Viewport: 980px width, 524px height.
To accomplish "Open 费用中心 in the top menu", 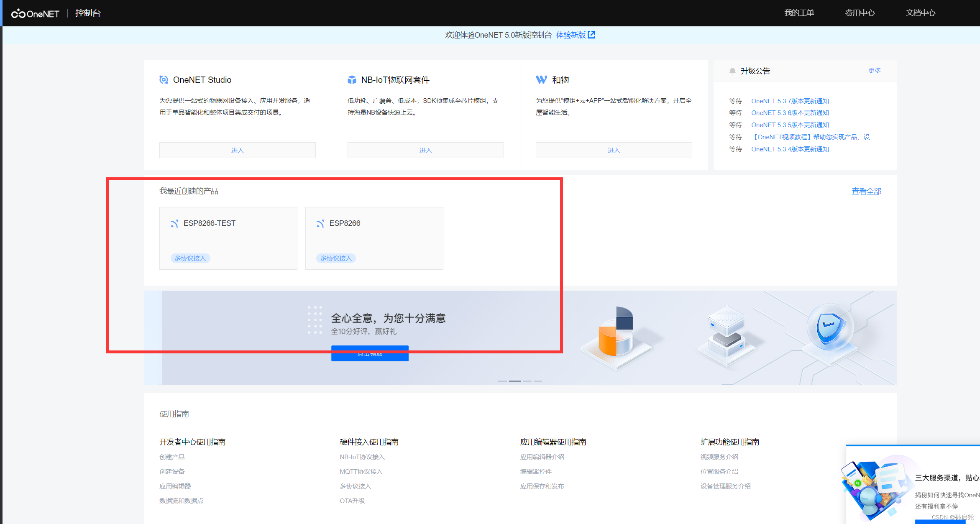I will [860, 13].
